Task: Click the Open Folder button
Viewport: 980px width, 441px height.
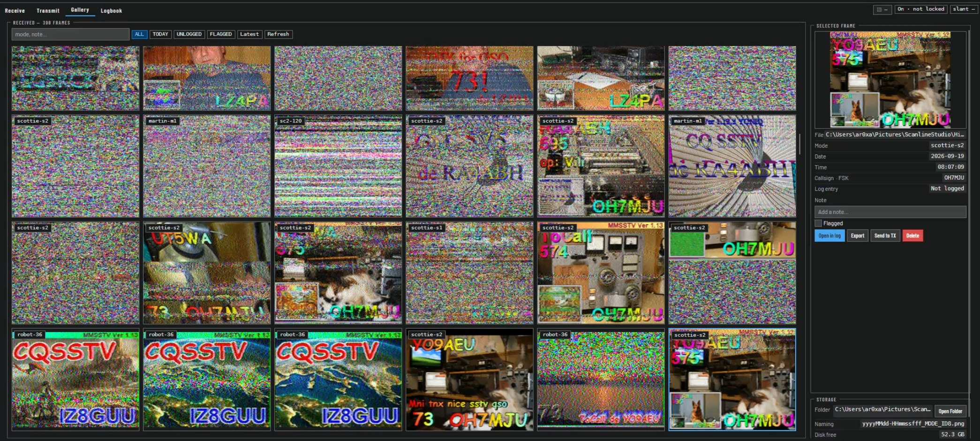Action: click(950, 411)
